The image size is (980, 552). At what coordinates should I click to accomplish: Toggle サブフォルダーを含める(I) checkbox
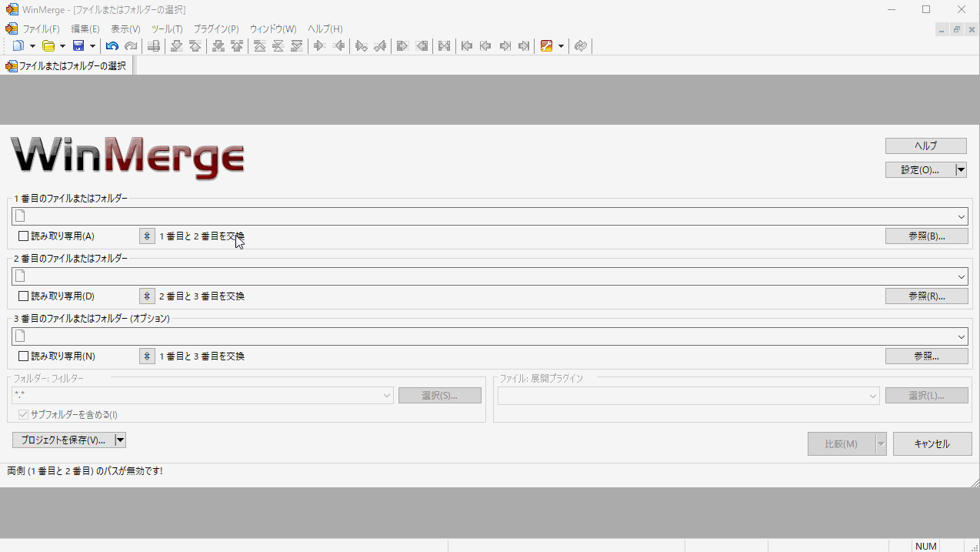coord(24,414)
